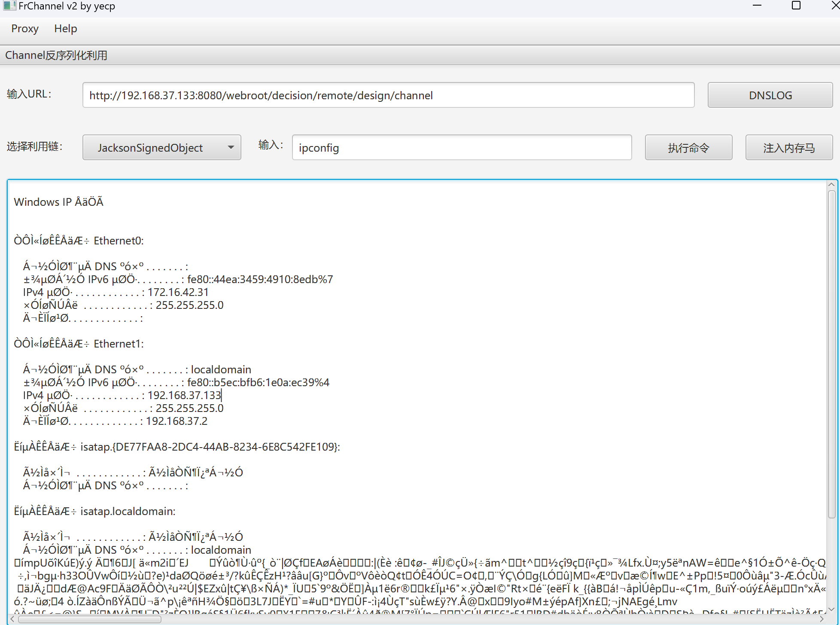Screen dimensions: 840x625
Task: Click the horizontal scrollbar thumb at bottom
Action: [x=89, y=619]
